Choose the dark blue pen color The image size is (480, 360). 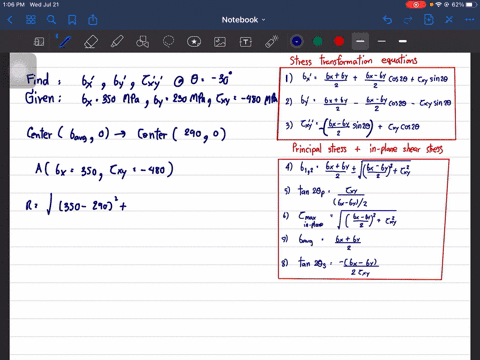297,41
